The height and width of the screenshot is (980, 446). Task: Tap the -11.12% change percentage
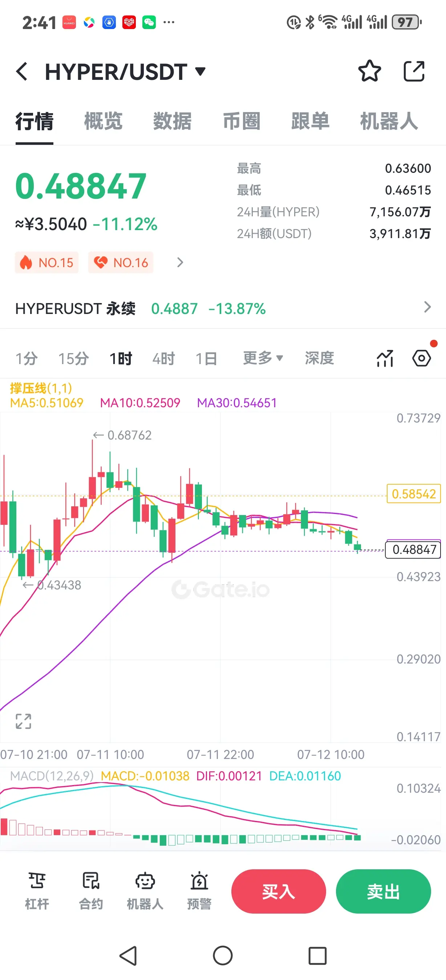(x=125, y=224)
